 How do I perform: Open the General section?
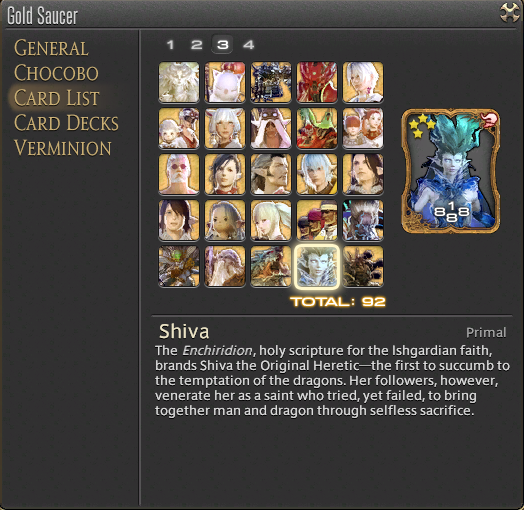tap(51, 48)
